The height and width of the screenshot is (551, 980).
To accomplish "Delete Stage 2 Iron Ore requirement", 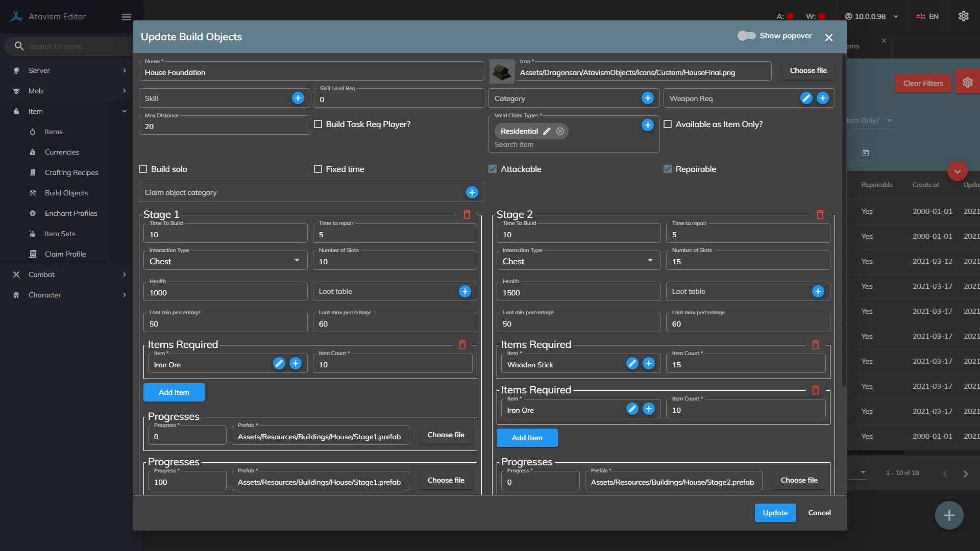I will point(815,390).
